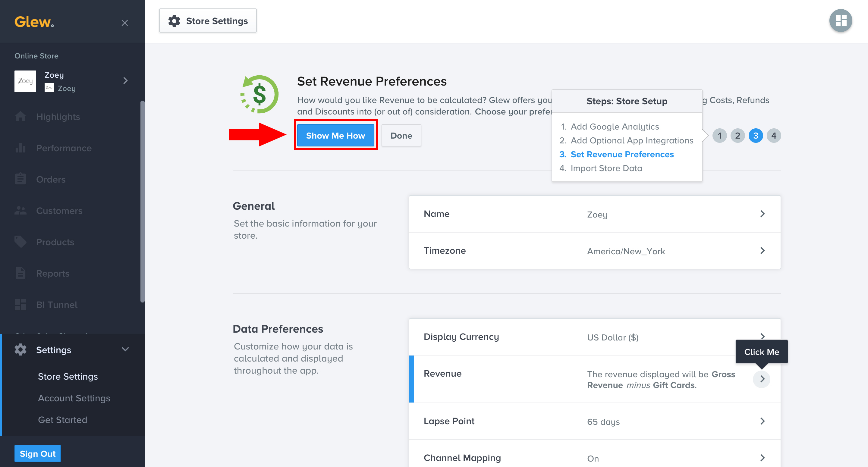Screen dimensions: 868x467
Task: Select Get Started menu item
Action: click(62, 420)
